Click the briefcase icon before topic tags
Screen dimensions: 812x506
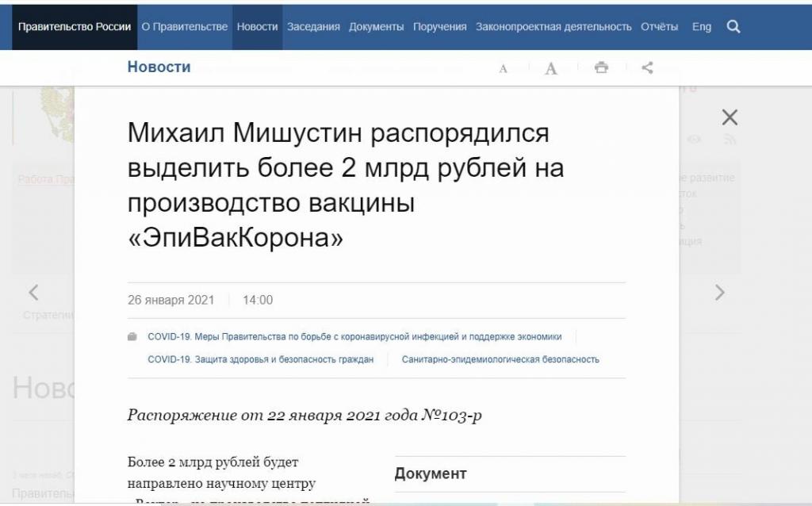point(132,336)
